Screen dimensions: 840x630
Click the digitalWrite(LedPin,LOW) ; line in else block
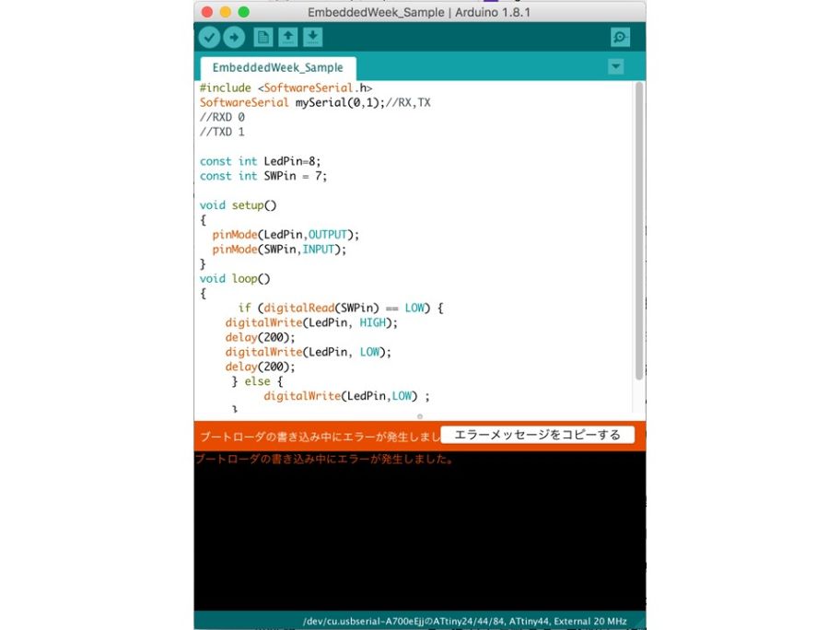[x=346, y=396]
